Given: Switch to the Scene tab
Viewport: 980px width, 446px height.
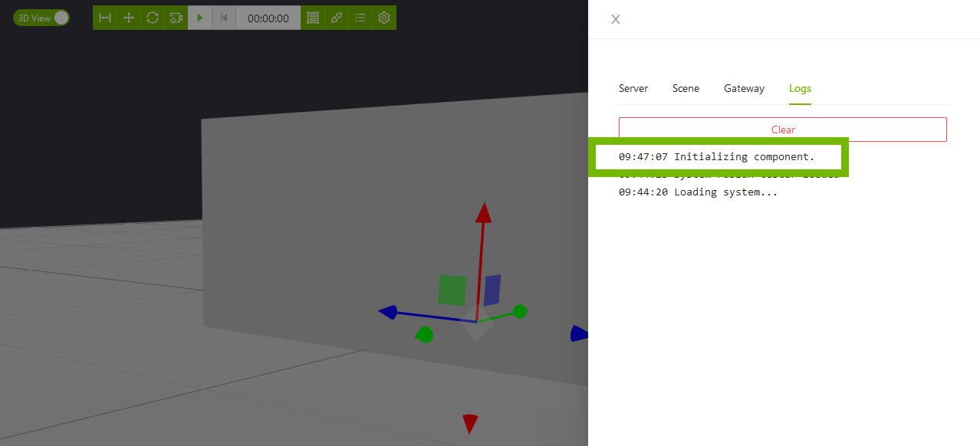Looking at the screenshot, I should coord(686,89).
